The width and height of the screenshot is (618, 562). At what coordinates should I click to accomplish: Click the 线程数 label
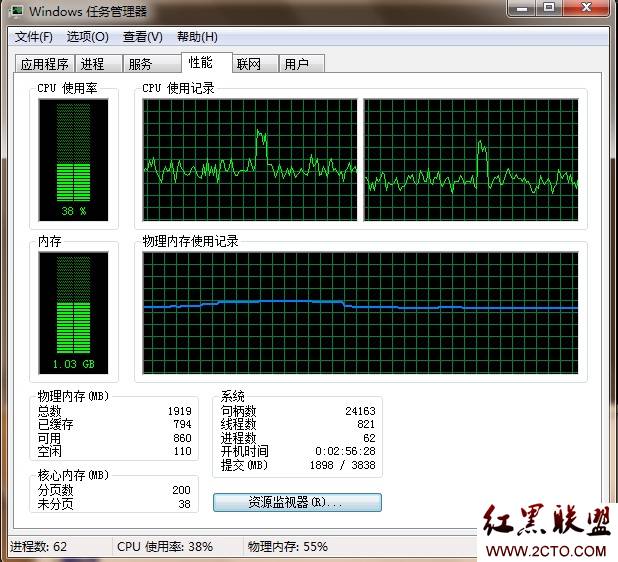click(238, 424)
